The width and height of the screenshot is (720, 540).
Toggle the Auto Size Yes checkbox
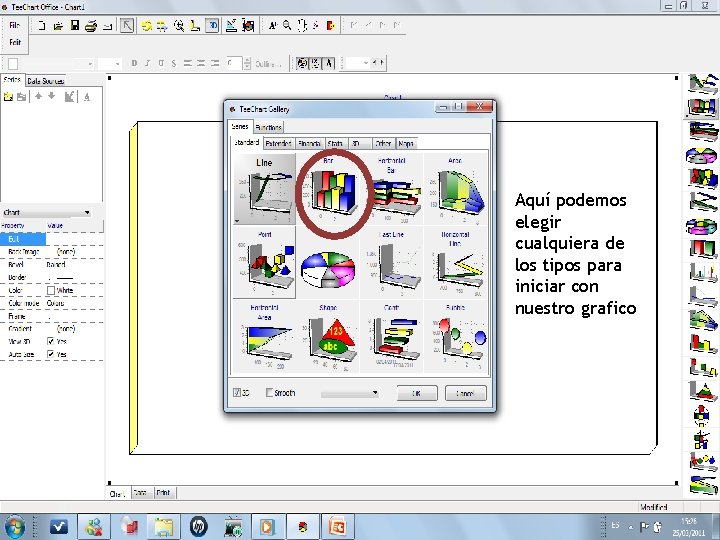coord(51,354)
